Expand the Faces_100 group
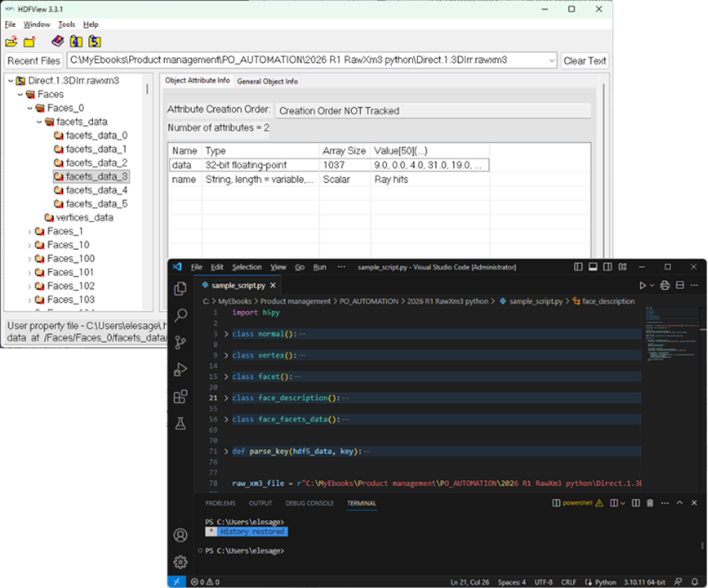The width and height of the screenshot is (708, 588). click(x=29, y=259)
